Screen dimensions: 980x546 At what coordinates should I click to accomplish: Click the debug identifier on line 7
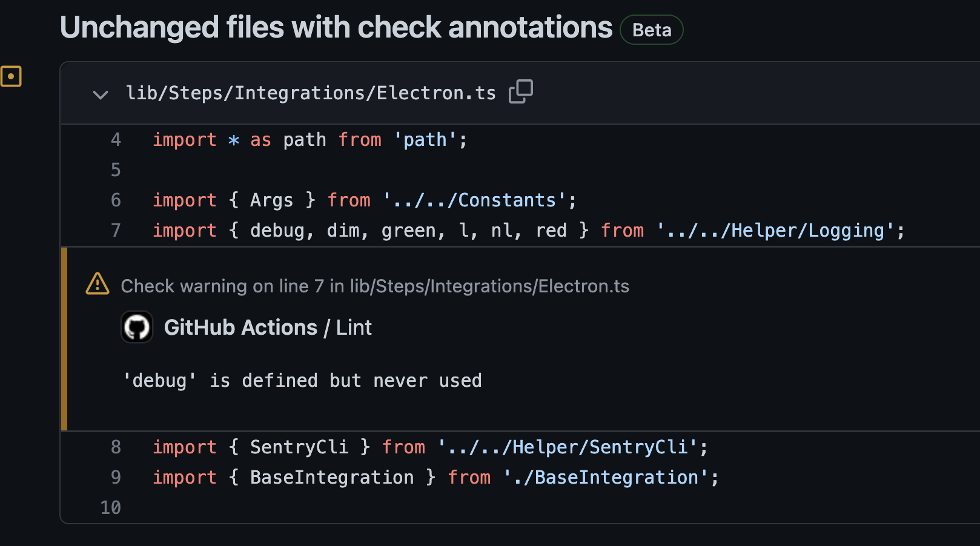point(277,231)
